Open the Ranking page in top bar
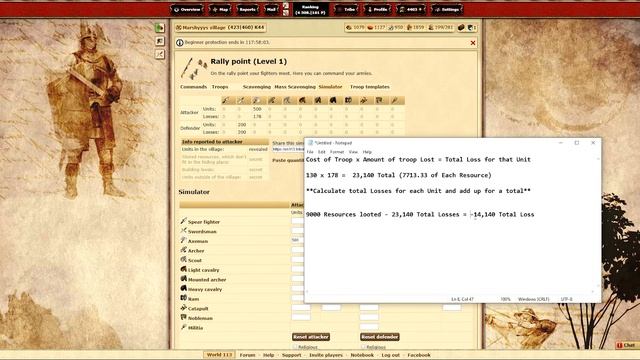Screen dimensions: 640x360 pos(310,10)
